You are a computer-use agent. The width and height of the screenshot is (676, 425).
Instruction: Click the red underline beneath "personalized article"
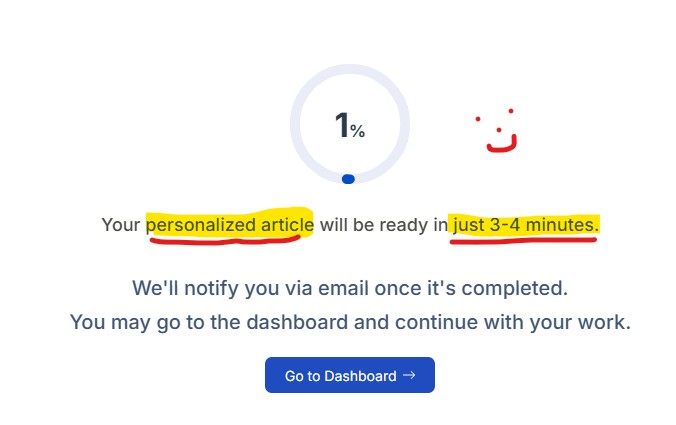(x=225, y=240)
